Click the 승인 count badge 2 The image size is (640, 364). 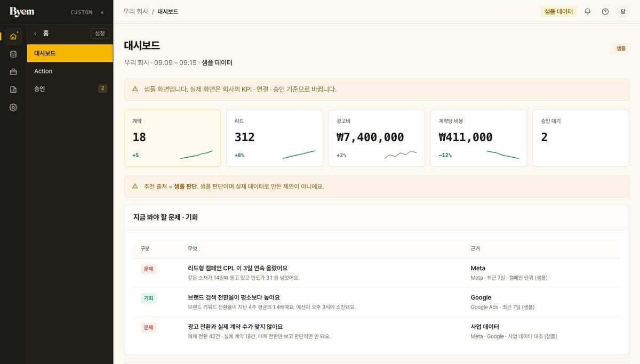[x=103, y=88]
